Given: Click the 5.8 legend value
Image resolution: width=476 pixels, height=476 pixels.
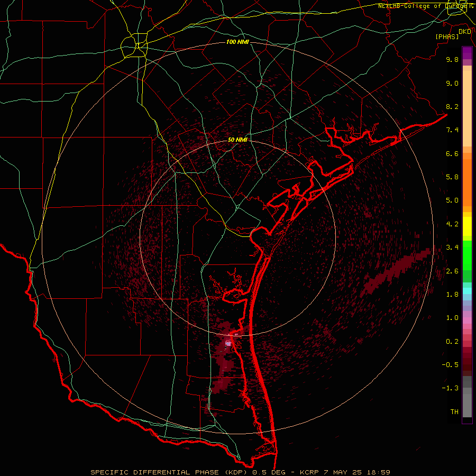Looking at the screenshot, I should [452, 177].
